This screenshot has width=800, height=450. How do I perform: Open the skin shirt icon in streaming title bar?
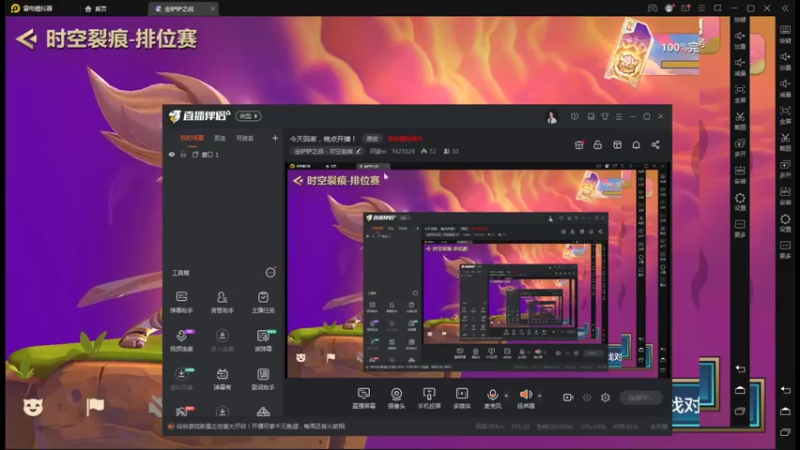[605, 116]
